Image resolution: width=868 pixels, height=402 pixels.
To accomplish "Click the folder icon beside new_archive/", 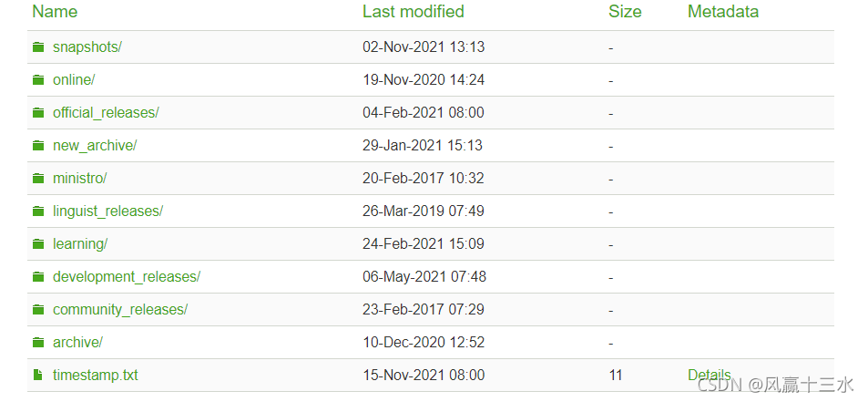I will 38,145.
